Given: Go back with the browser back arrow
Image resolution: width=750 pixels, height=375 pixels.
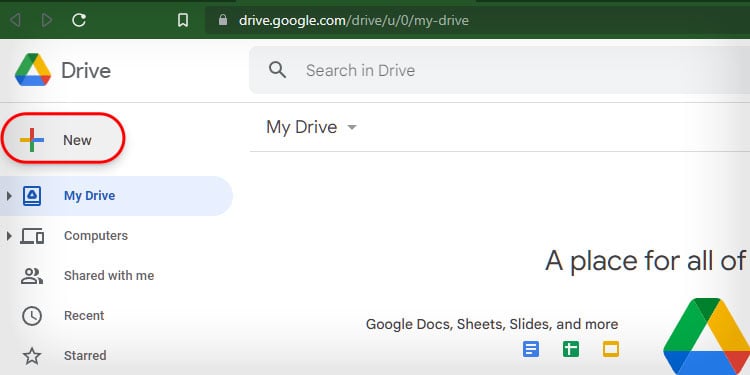Looking at the screenshot, I should (15, 20).
